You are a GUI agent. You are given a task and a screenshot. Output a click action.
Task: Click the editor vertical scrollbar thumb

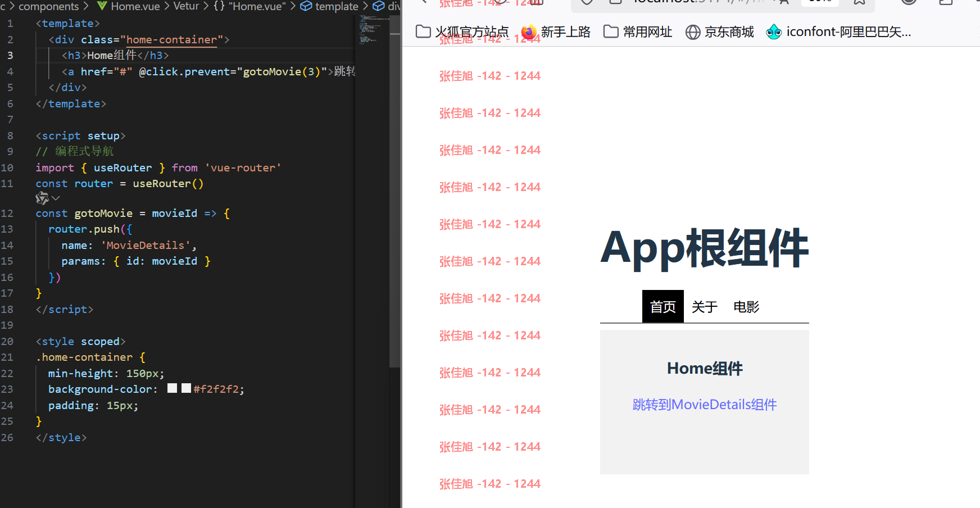(x=394, y=191)
